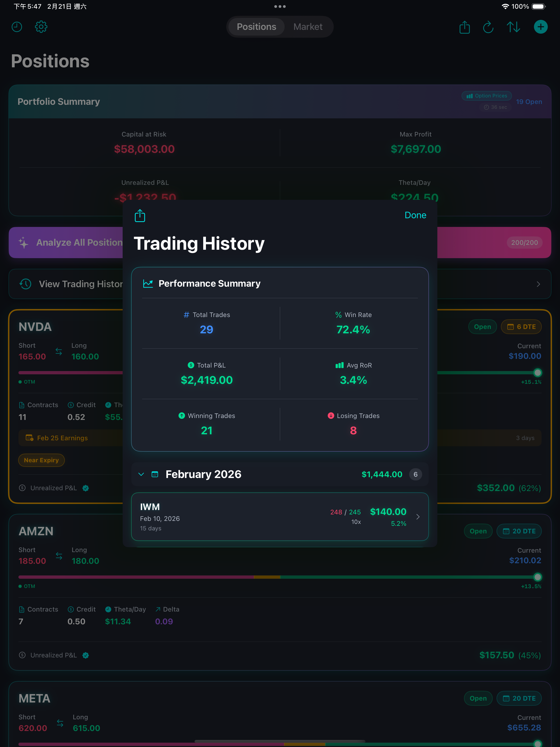The width and height of the screenshot is (560, 747).
Task: Tap the Winning Trades up-arrow icon
Action: (182, 416)
